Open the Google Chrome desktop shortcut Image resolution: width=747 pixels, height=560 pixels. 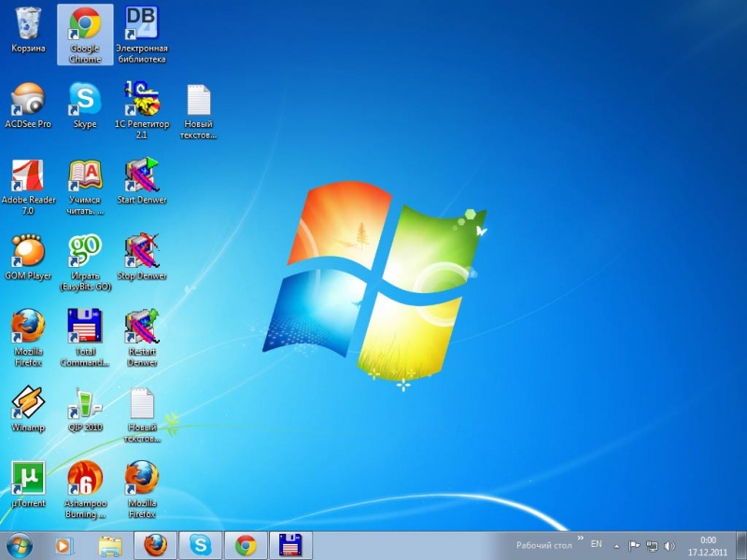85,23
